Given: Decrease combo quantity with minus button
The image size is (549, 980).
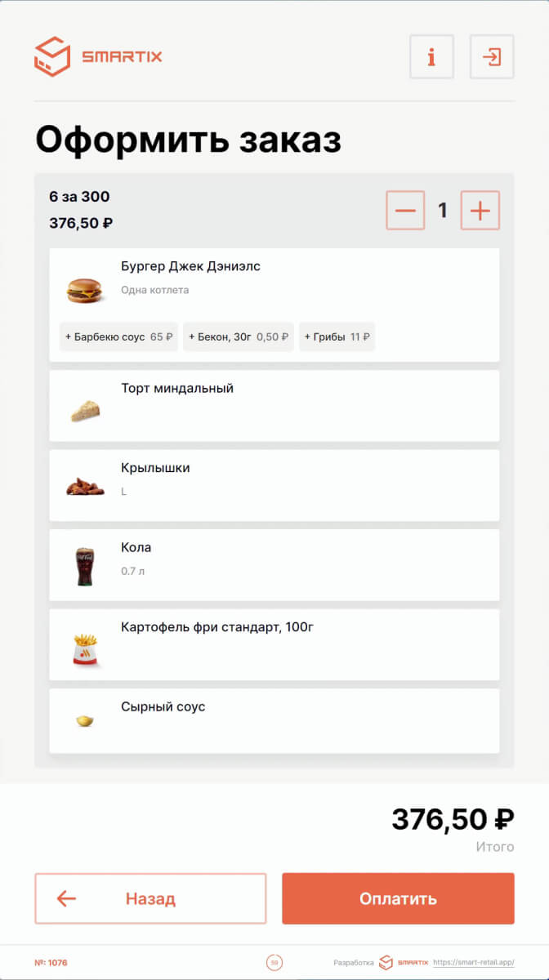Looking at the screenshot, I should point(405,211).
